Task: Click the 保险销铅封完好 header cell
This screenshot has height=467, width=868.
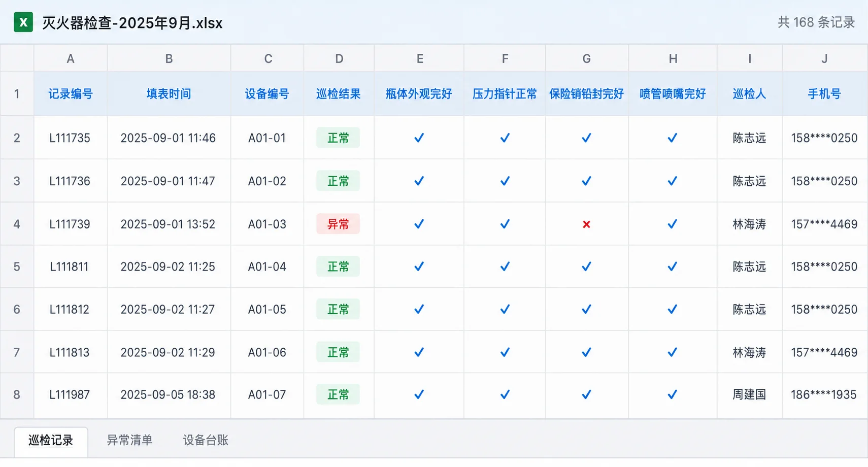Action: tap(586, 94)
